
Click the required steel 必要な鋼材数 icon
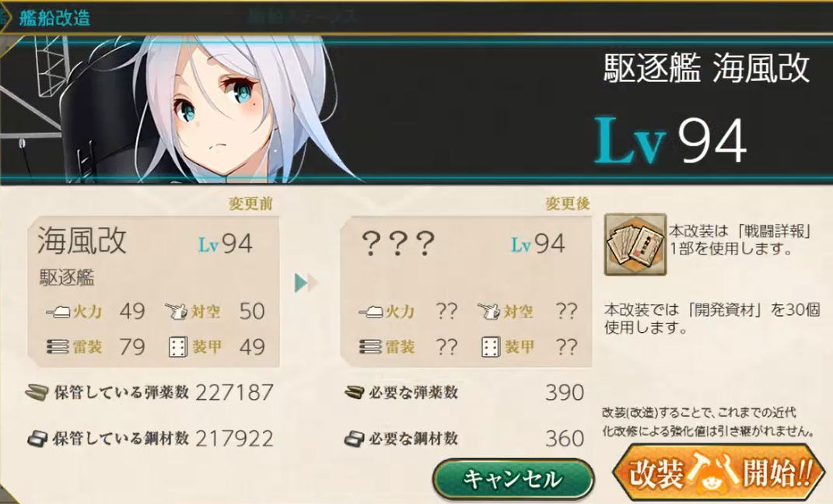coord(354,439)
